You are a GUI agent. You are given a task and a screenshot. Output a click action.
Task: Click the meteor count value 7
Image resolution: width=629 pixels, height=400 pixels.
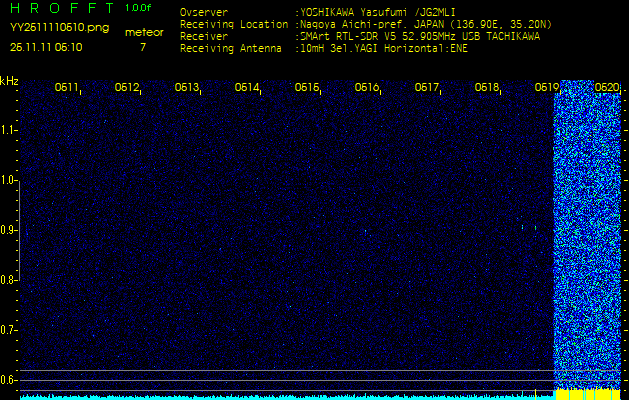(142, 47)
